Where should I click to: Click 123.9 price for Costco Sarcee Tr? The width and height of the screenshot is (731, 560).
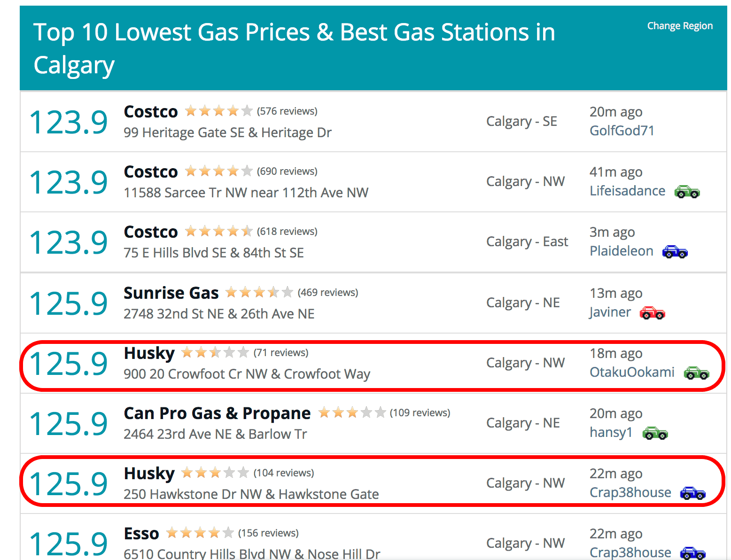(69, 182)
